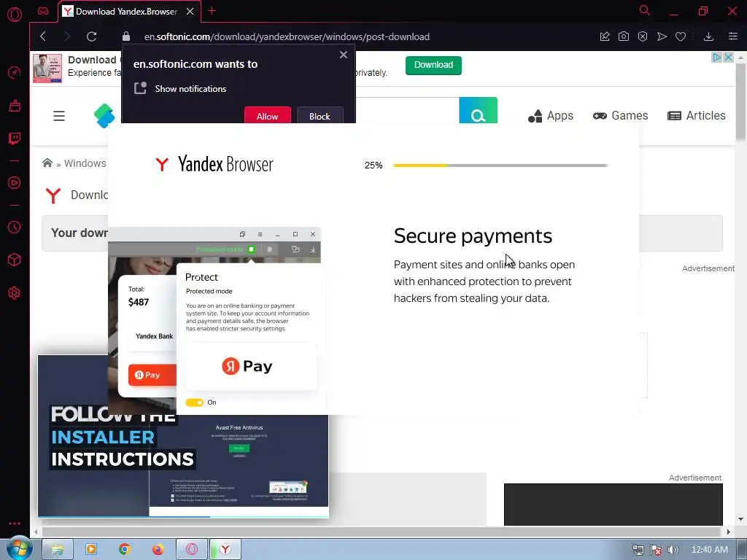Open the downloads arrow icon

708,36
